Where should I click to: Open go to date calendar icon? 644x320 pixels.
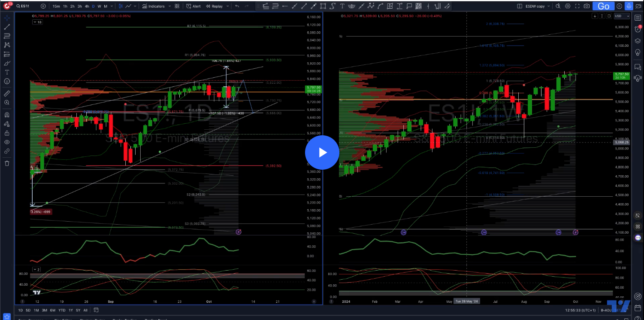(x=96, y=310)
